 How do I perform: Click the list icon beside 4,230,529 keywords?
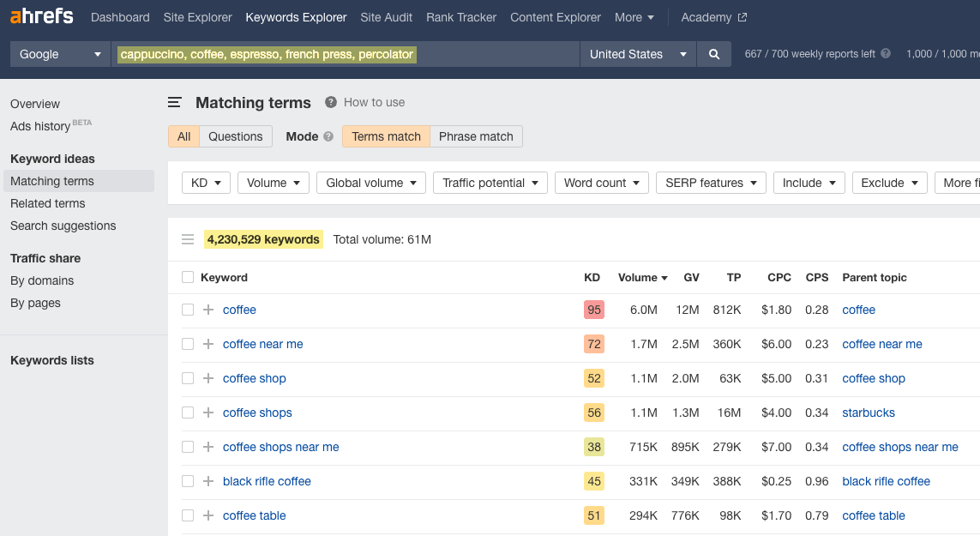click(188, 239)
